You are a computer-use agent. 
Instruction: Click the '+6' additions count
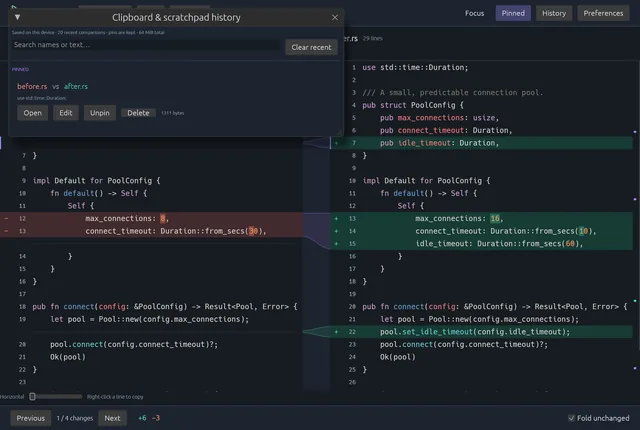tap(142, 418)
